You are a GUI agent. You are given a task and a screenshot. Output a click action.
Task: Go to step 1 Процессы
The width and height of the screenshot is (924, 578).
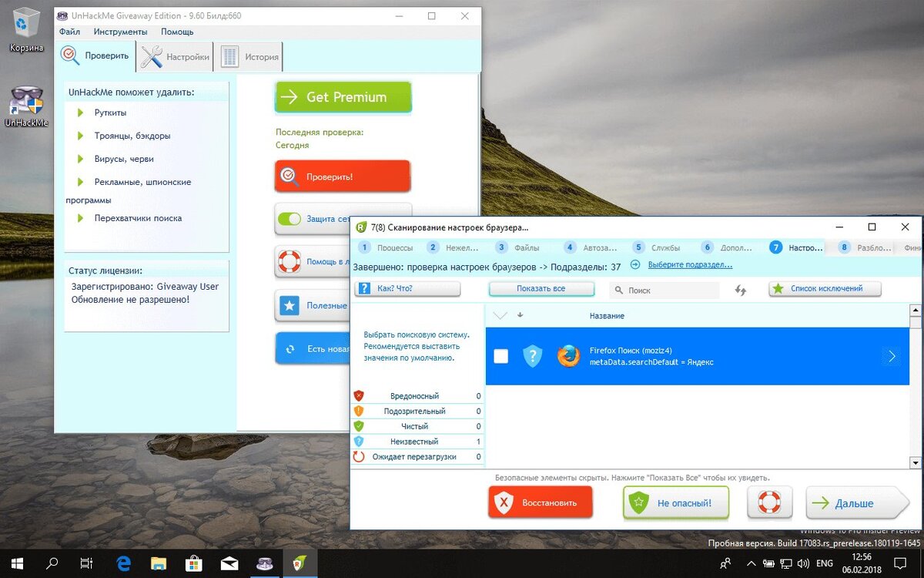coord(387,247)
